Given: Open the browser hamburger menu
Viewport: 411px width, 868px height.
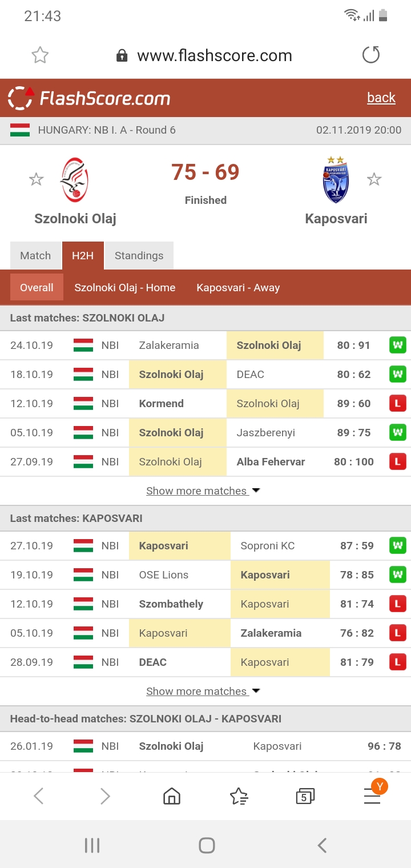Looking at the screenshot, I should coord(372,796).
